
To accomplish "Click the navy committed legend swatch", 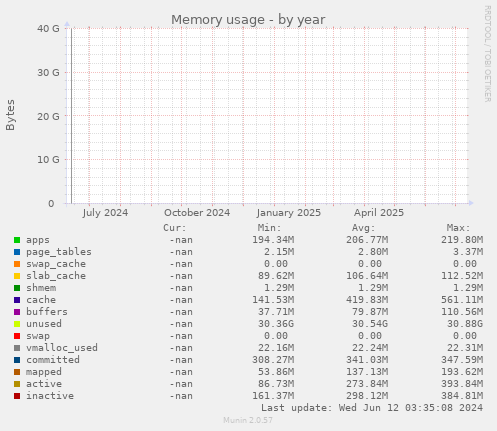I will click(x=17, y=360).
